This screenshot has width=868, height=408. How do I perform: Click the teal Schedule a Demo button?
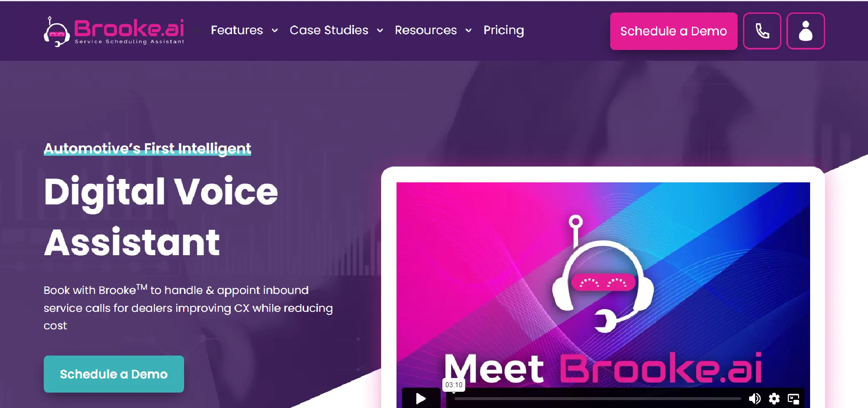click(114, 374)
